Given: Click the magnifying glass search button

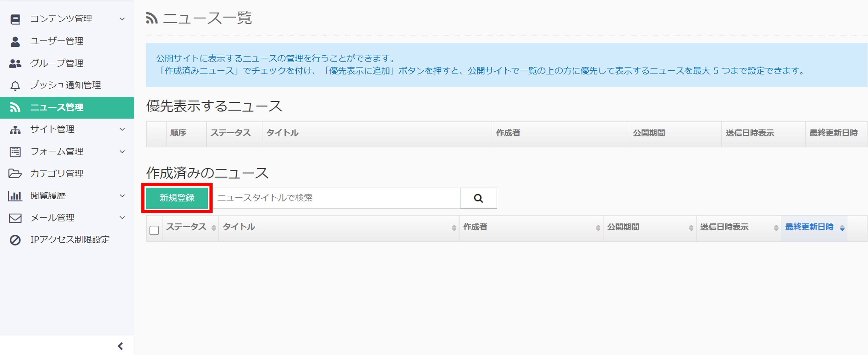Looking at the screenshot, I should [x=478, y=198].
